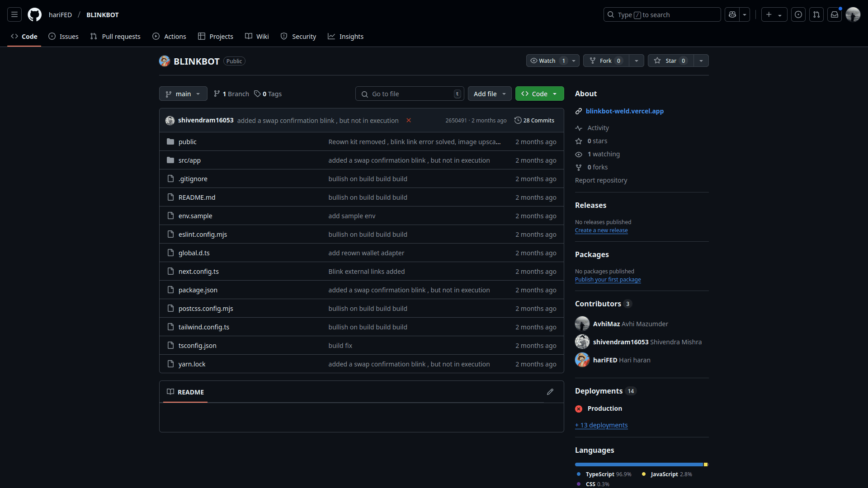Open commit hash 2650491
This screenshot has height=488, width=868.
point(456,120)
